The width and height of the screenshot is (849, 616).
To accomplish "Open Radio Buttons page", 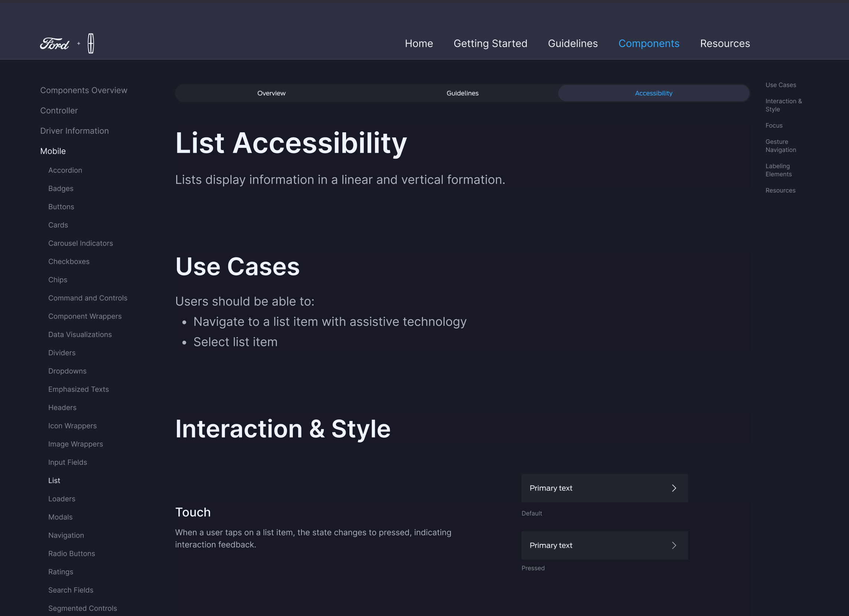I will click(x=71, y=554).
